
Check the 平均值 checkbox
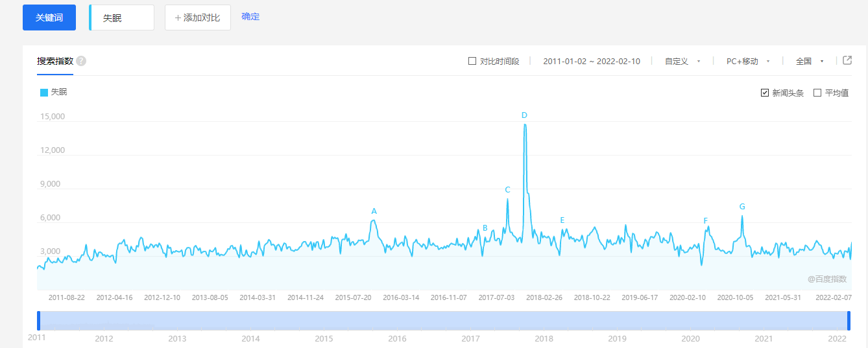[x=817, y=93]
